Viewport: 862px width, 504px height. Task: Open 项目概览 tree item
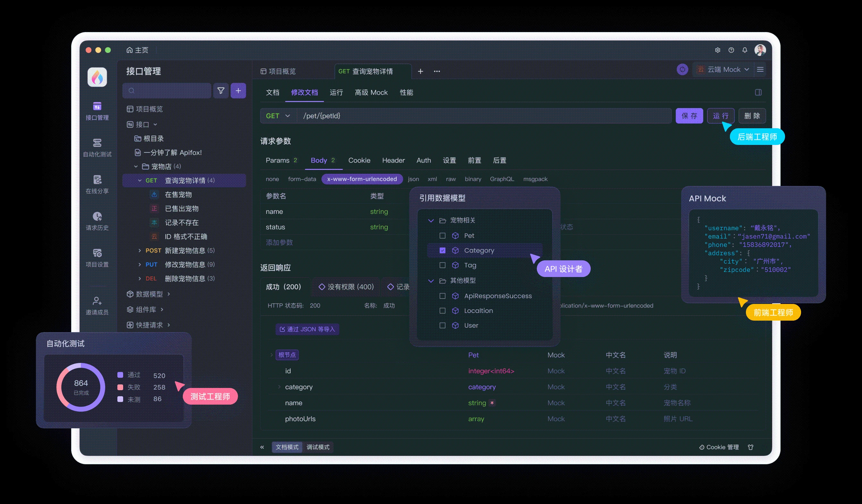coord(145,109)
